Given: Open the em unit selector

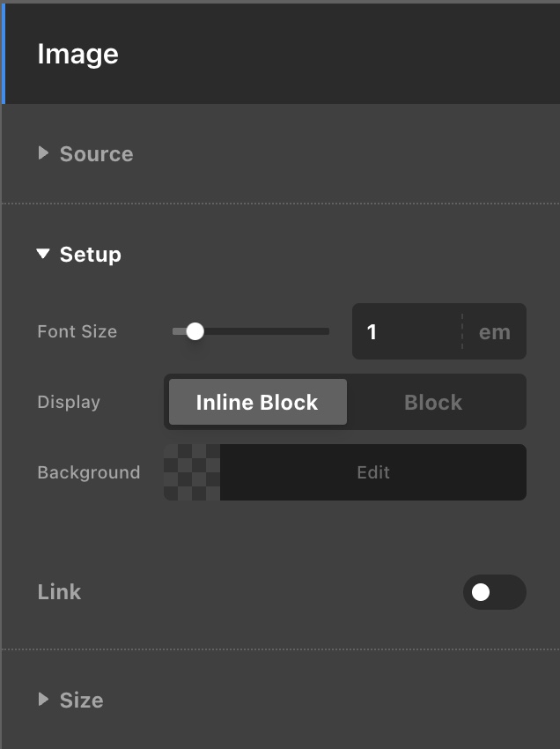Looking at the screenshot, I should click(495, 332).
